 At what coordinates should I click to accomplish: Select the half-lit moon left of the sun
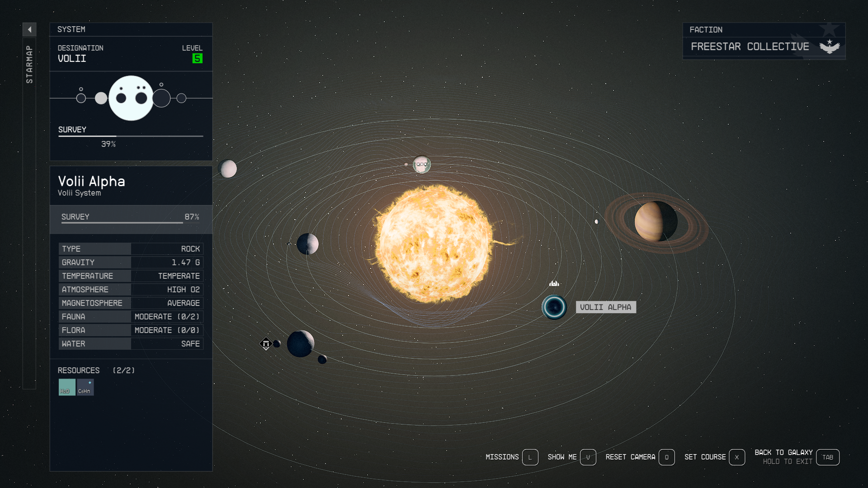point(307,244)
